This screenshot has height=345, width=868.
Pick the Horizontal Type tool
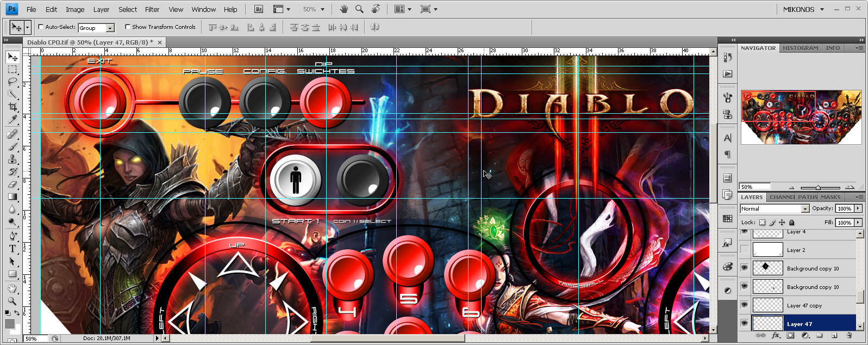(x=12, y=249)
